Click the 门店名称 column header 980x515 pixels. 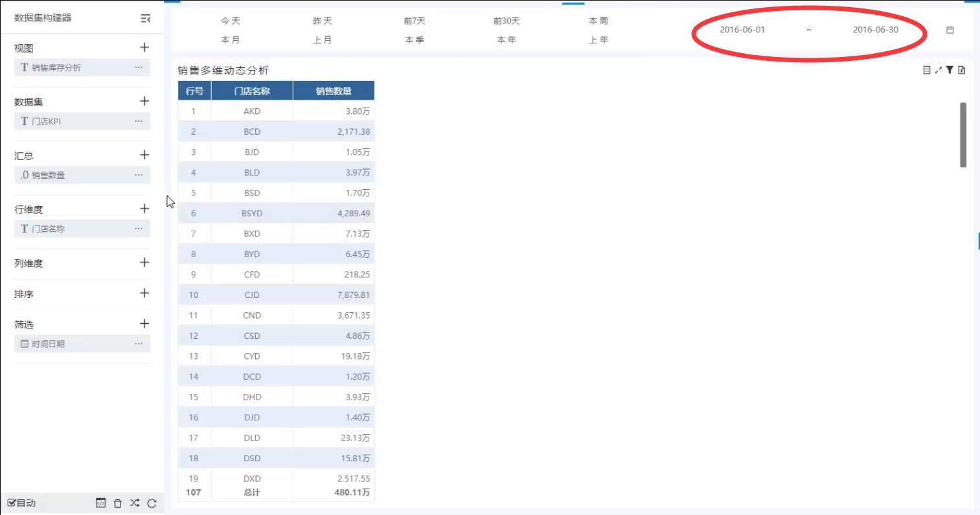point(252,91)
